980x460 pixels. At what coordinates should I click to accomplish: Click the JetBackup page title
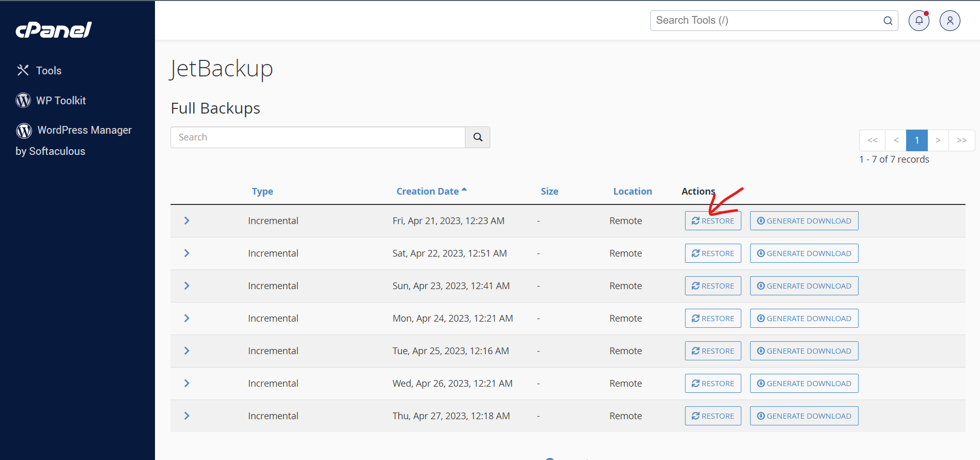point(222,69)
